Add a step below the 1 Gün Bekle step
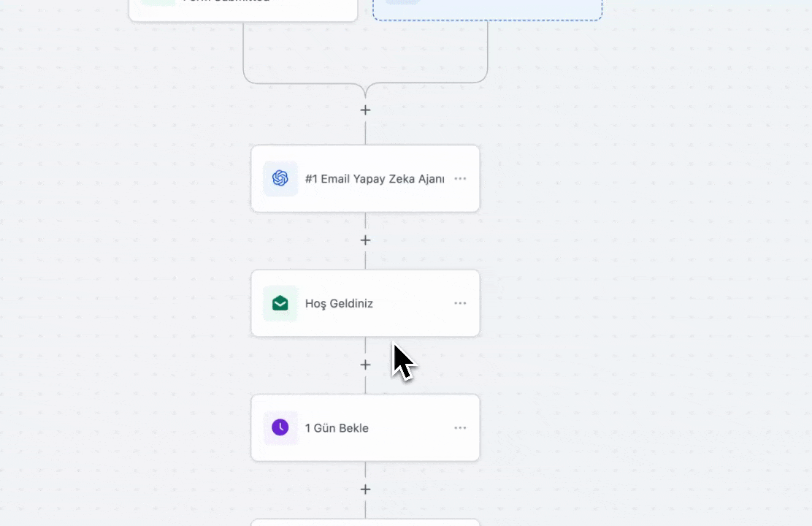Image resolution: width=812 pixels, height=526 pixels. pos(365,489)
